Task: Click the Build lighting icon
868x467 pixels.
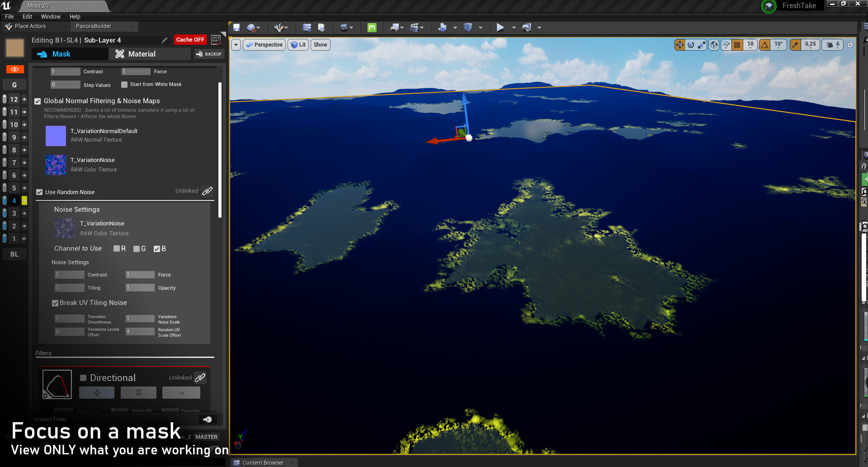Action: tap(442, 28)
